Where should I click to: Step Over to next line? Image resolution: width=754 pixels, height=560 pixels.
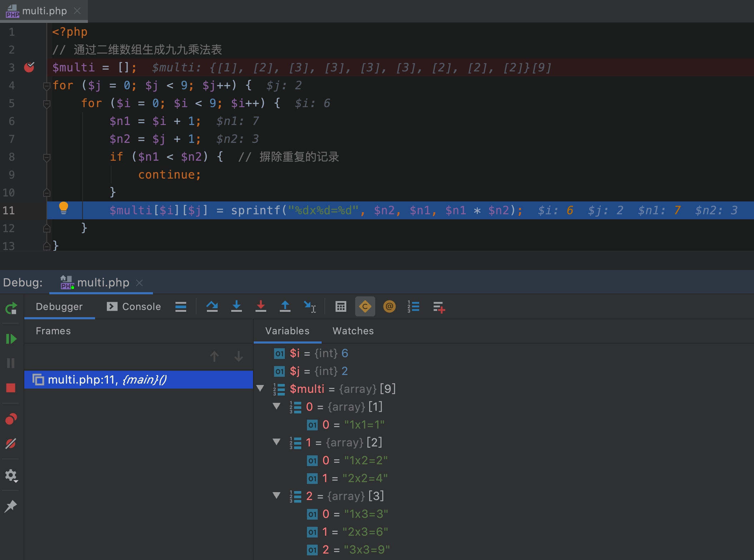click(212, 307)
